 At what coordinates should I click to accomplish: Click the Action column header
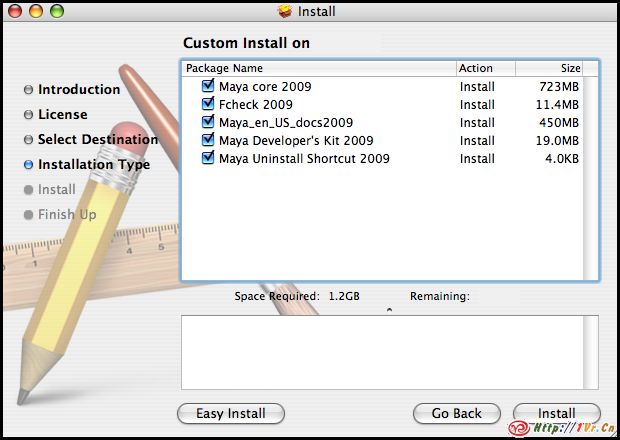click(x=484, y=69)
